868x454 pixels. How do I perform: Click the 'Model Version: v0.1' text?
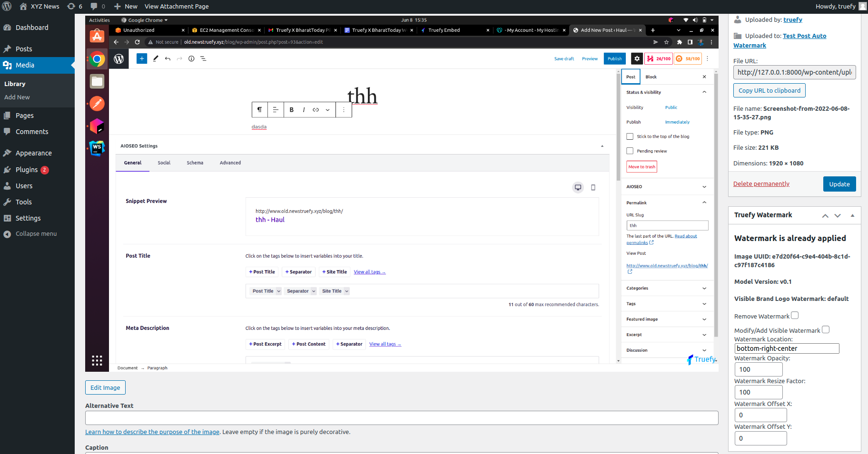(x=763, y=282)
